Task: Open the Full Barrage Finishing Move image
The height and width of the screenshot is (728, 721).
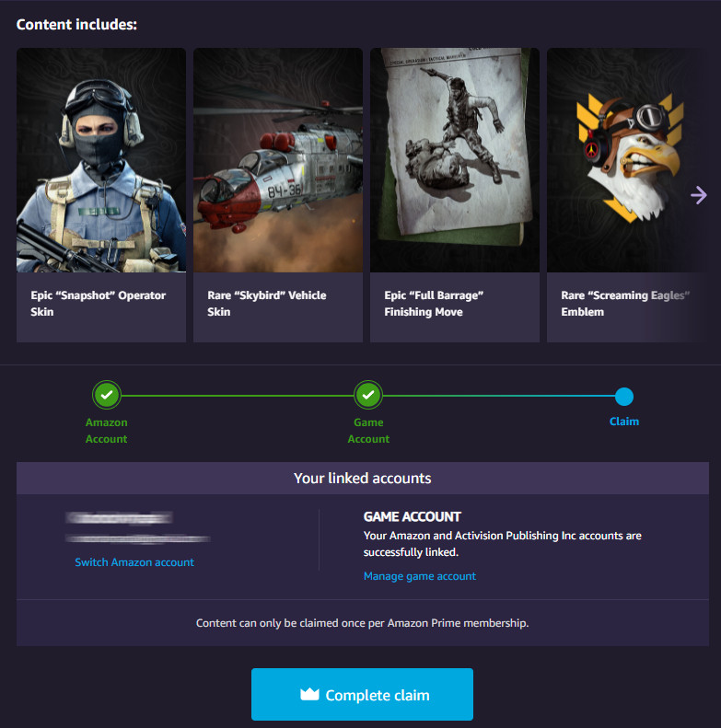Action: click(x=455, y=160)
